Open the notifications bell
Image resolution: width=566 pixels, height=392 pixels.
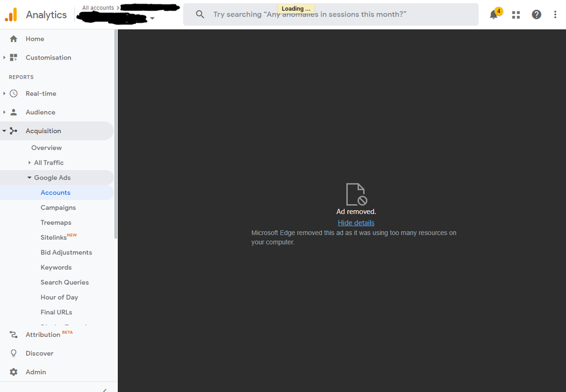(493, 14)
